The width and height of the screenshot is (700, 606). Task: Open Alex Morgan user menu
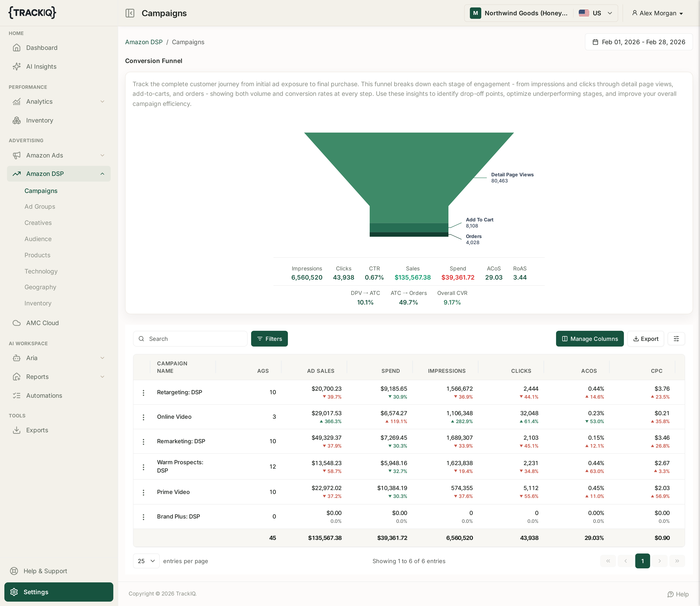[657, 13]
